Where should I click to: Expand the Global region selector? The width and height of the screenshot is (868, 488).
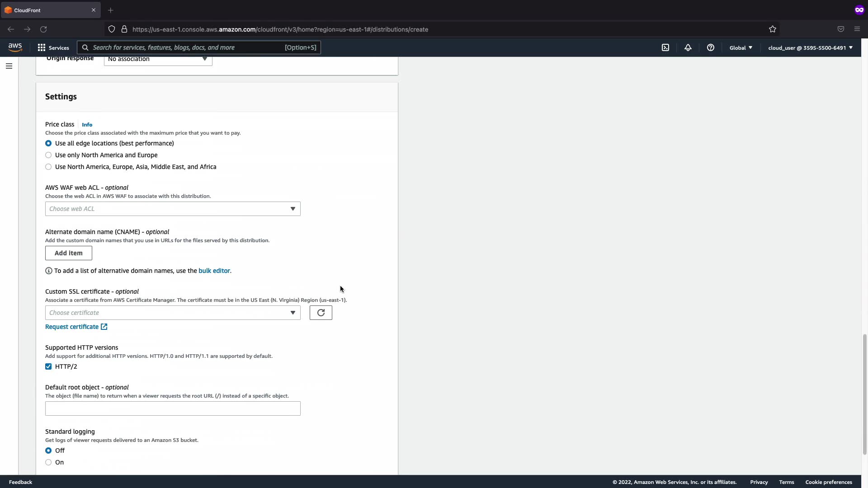741,47
